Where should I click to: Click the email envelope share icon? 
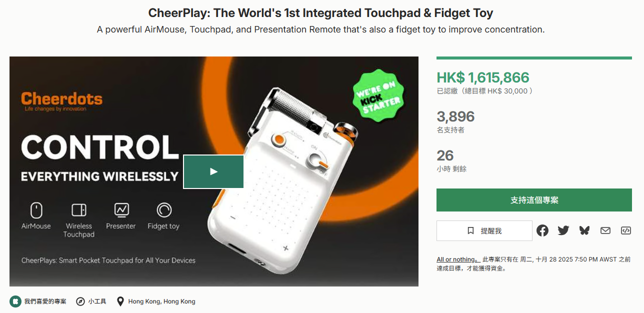(x=605, y=230)
